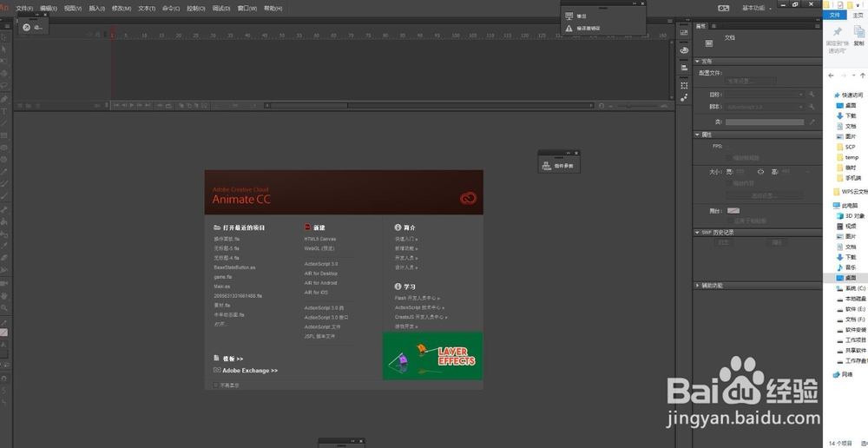Create a new HTML5 Canvas document

coord(320,240)
